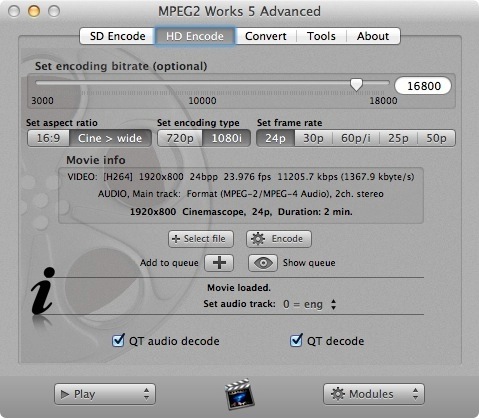Click the 10000 bitrate scale label
Screen dimensions: 479x419
202,101
